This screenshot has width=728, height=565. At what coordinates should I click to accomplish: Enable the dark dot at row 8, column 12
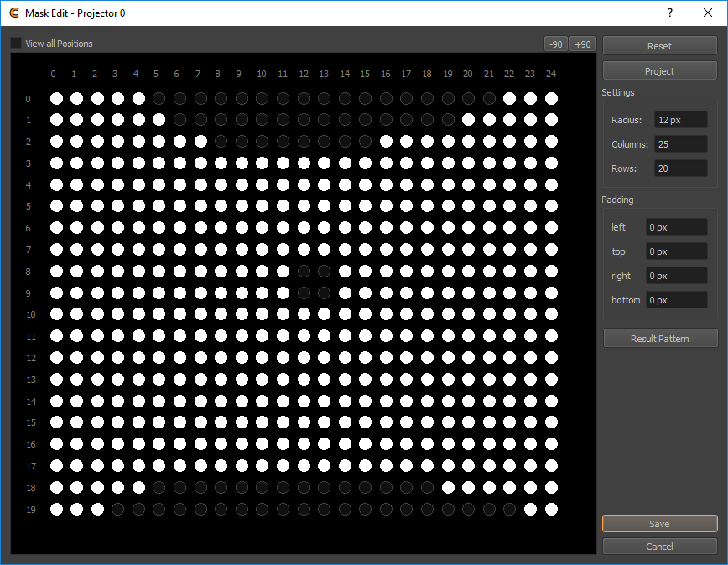pyautogui.click(x=304, y=272)
